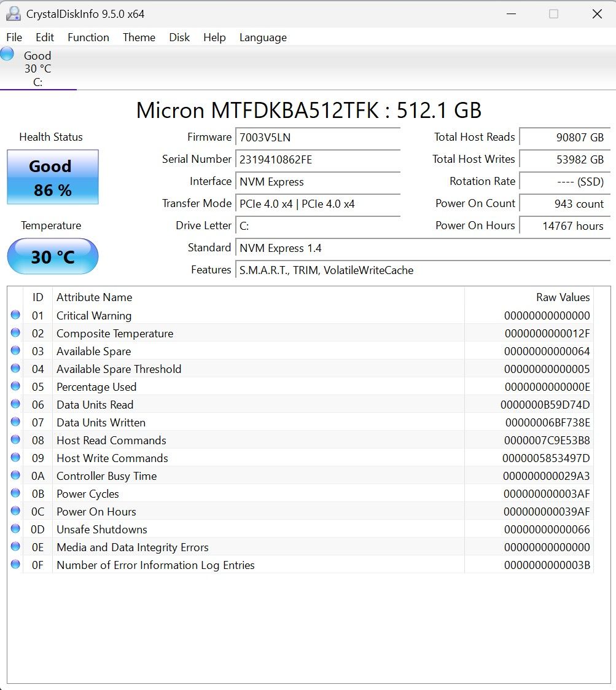Open the Language menu
The image size is (616, 690).
click(263, 37)
